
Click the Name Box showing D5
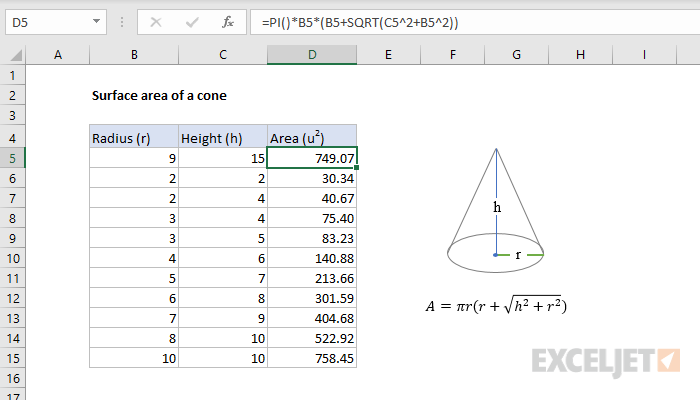[45, 21]
